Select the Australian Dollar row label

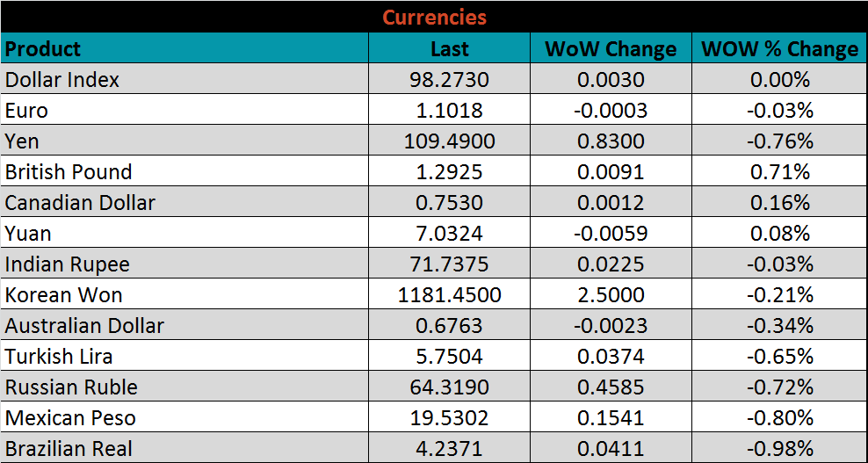pos(84,326)
